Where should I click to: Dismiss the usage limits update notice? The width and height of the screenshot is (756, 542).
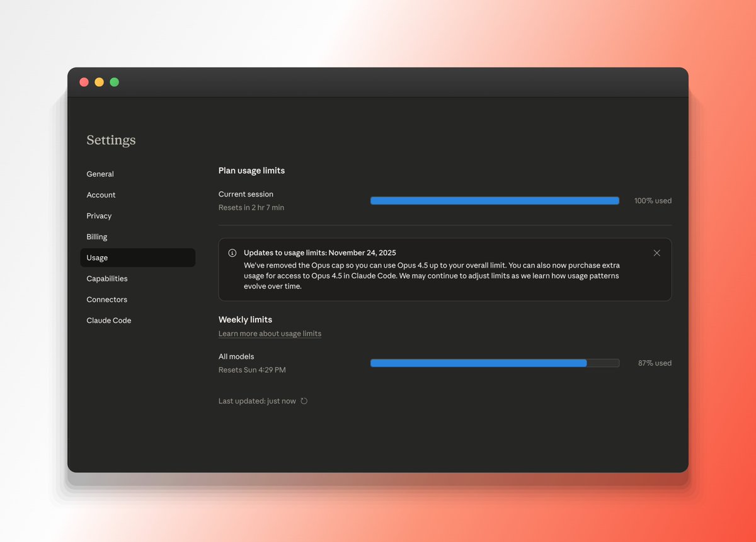(x=656, y=253)
